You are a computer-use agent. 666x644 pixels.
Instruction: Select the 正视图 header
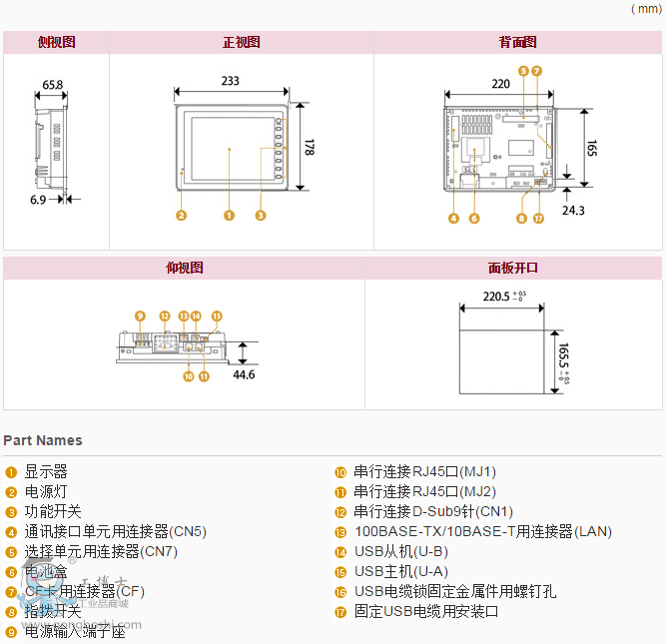(x=241, y=42)
